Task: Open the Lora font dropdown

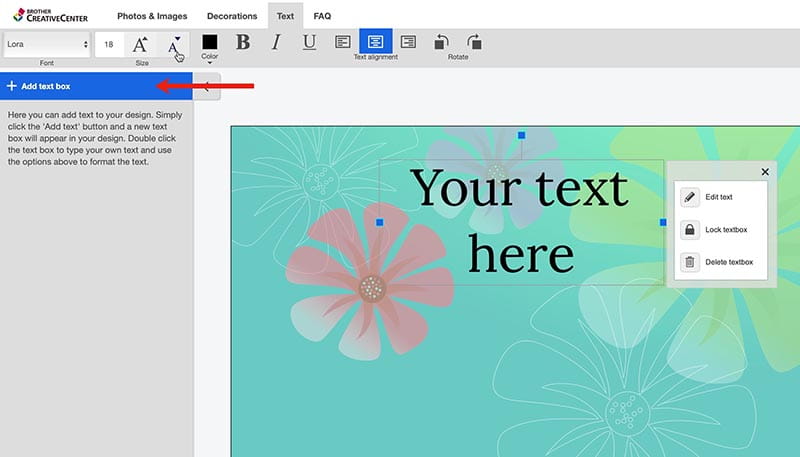Action: pos(46,44)
